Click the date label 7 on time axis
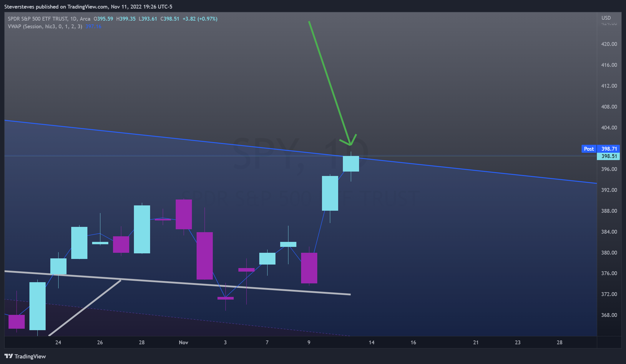This screenshot has width=626, height=364. point(267,343)
